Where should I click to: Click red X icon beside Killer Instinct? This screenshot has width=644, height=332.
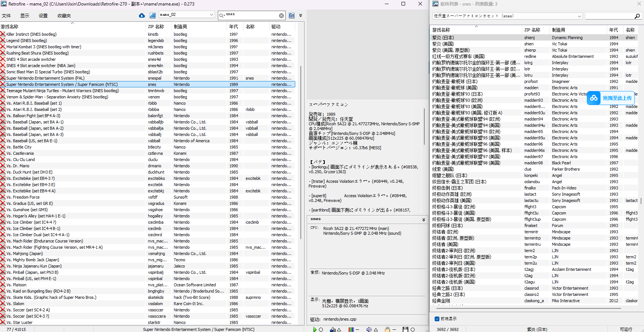pyautogui.click(x=3, y=34)
